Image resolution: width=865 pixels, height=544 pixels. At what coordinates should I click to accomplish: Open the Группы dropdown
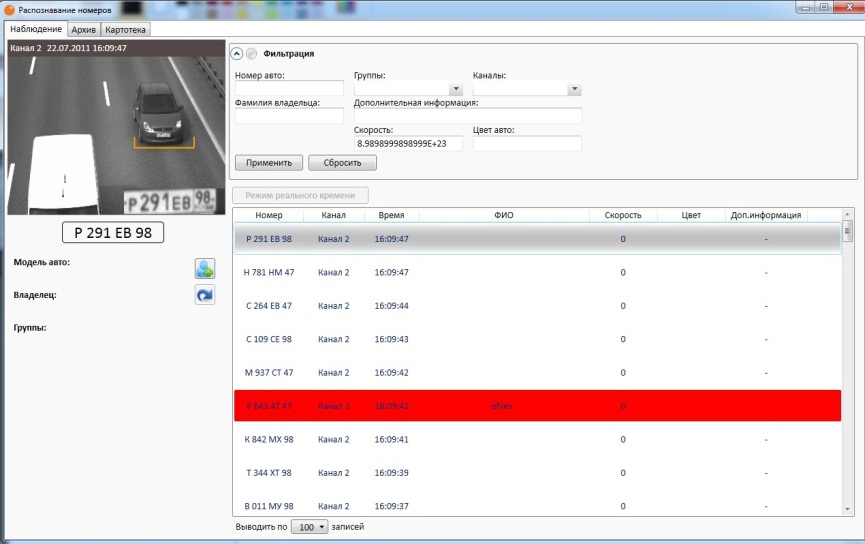pos(456,89)
